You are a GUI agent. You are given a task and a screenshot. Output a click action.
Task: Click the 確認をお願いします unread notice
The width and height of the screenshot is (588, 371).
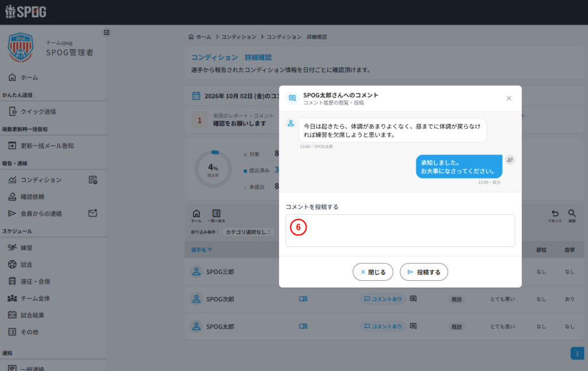pos(239,123)
